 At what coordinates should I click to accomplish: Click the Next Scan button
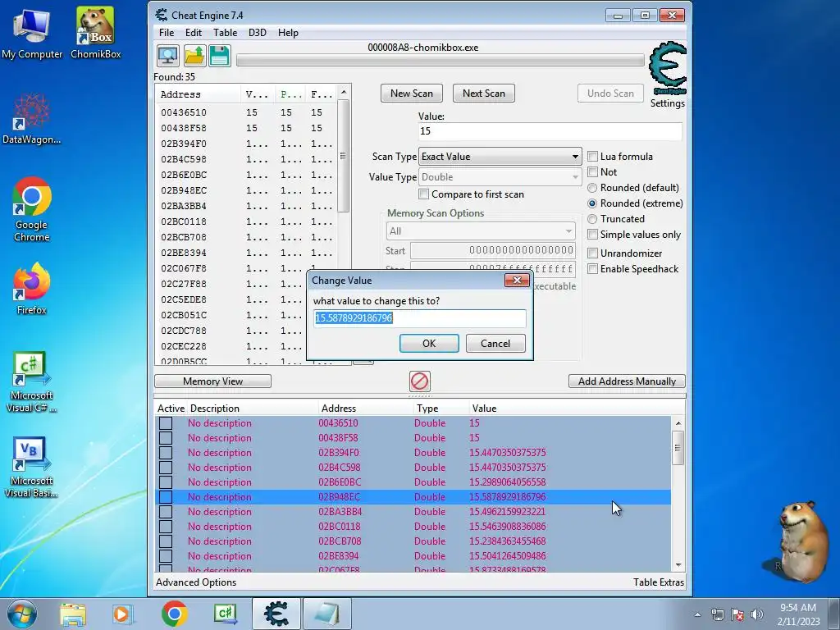tap(484, 94)
